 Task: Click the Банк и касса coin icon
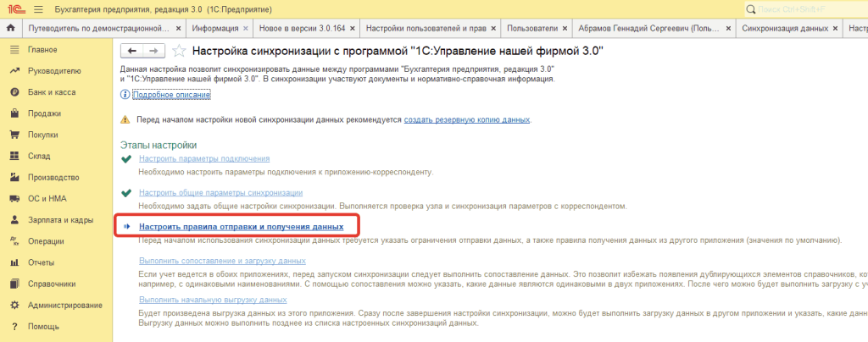[x=15, y=92]
